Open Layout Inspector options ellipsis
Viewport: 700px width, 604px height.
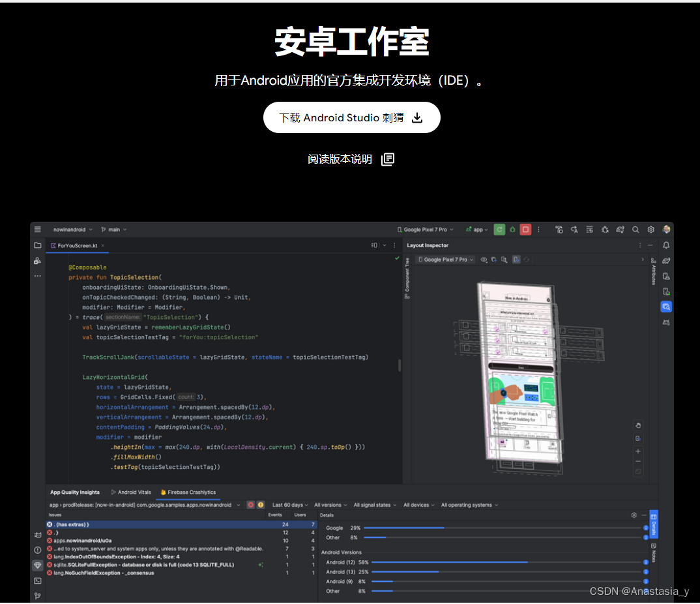pos(640,245)
